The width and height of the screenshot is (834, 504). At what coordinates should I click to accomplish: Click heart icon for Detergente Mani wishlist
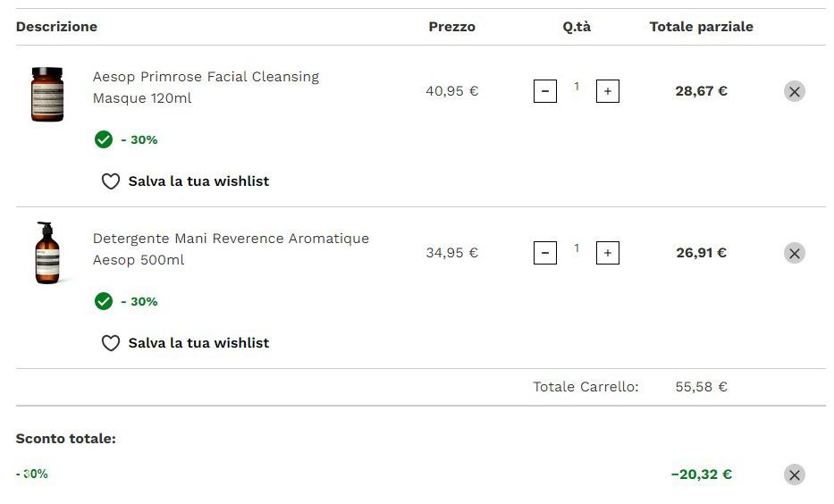click(x=111, y=343)
